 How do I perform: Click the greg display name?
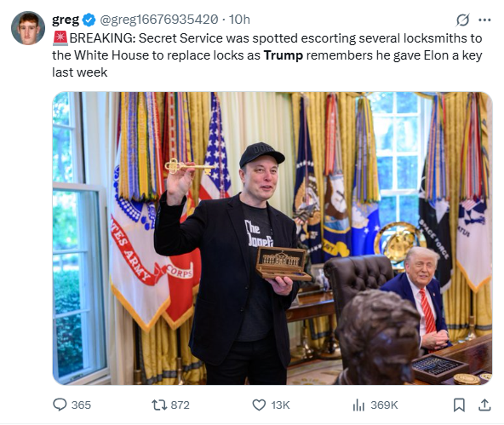[65, 19]
